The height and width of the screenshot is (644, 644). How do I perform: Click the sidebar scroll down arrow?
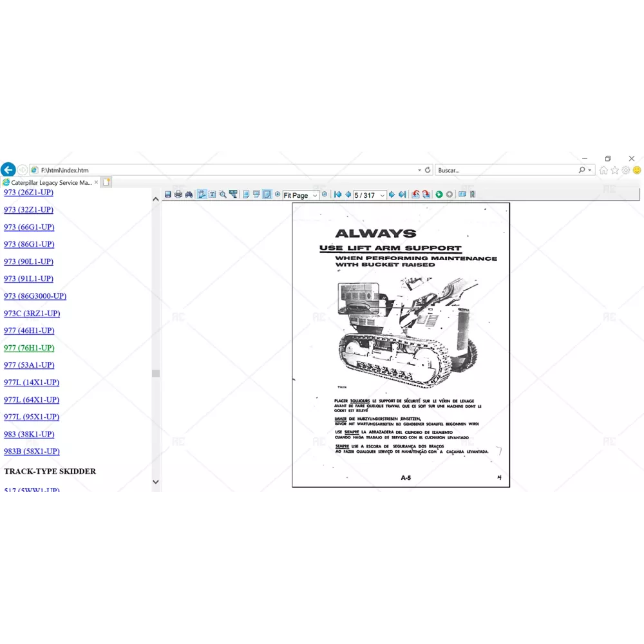155,482
